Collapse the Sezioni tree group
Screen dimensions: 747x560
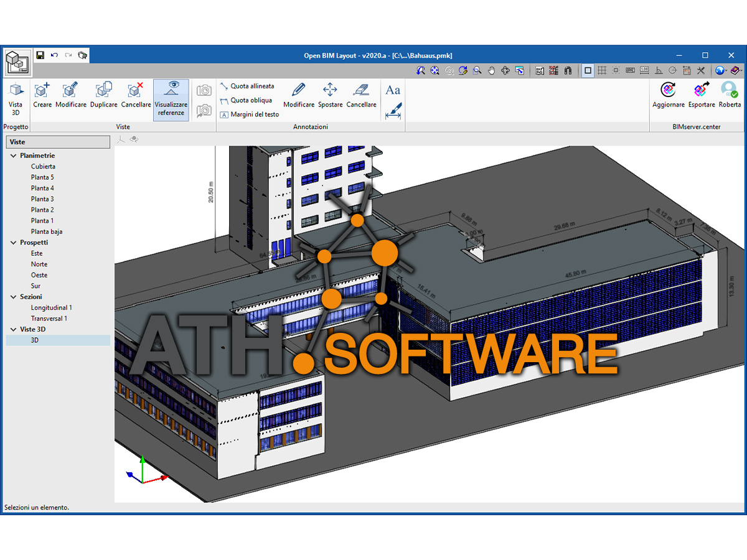(14, 297)
